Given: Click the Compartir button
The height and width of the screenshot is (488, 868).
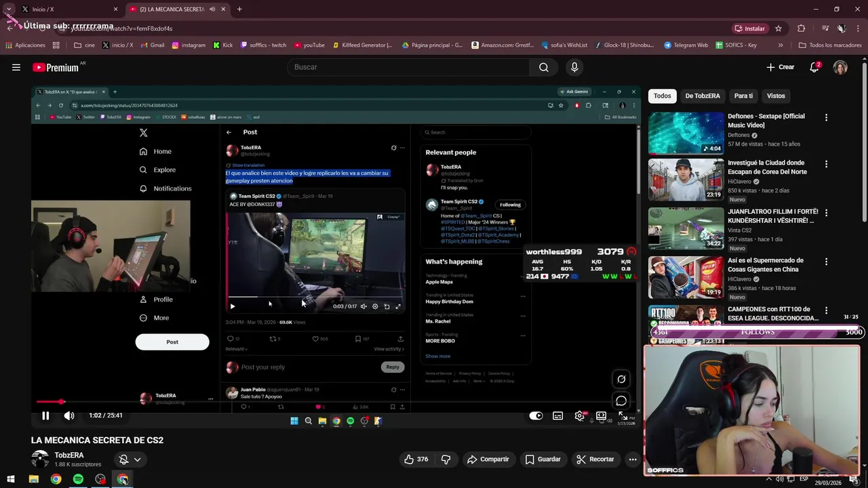Looking at the screenshot, I should click(488, 459).
